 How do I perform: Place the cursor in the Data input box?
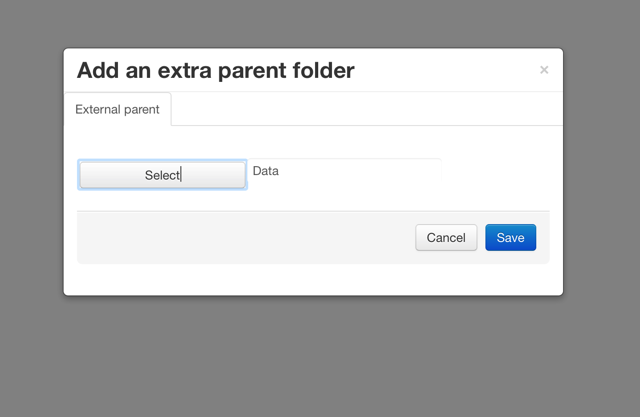344,171
